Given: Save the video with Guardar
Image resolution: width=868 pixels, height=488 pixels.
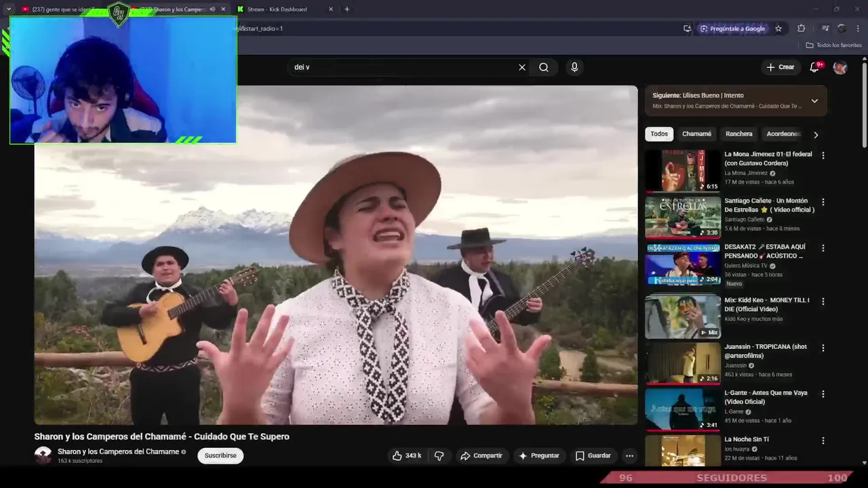Looking at the screenshot, I should click(593, 455).
